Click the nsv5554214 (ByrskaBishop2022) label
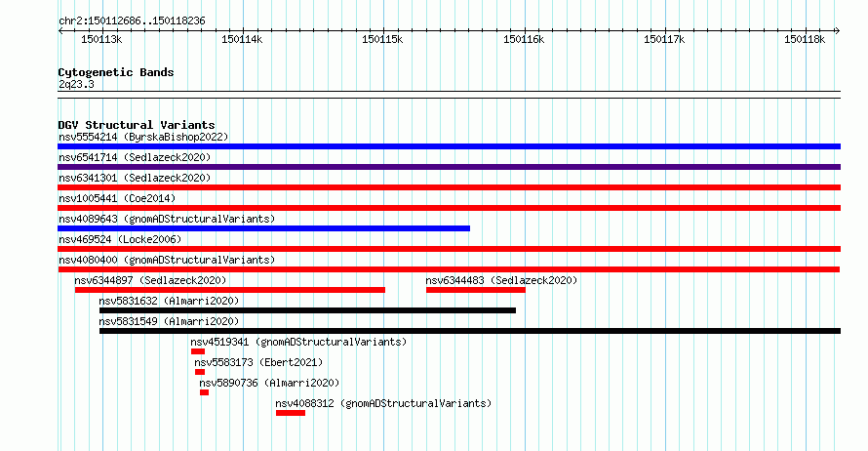 click(x=143, y=137)
